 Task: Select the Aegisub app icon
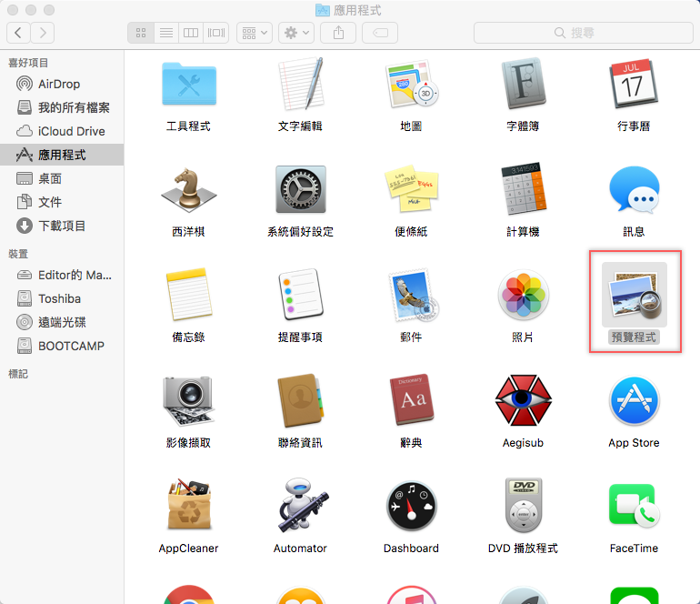524,401
